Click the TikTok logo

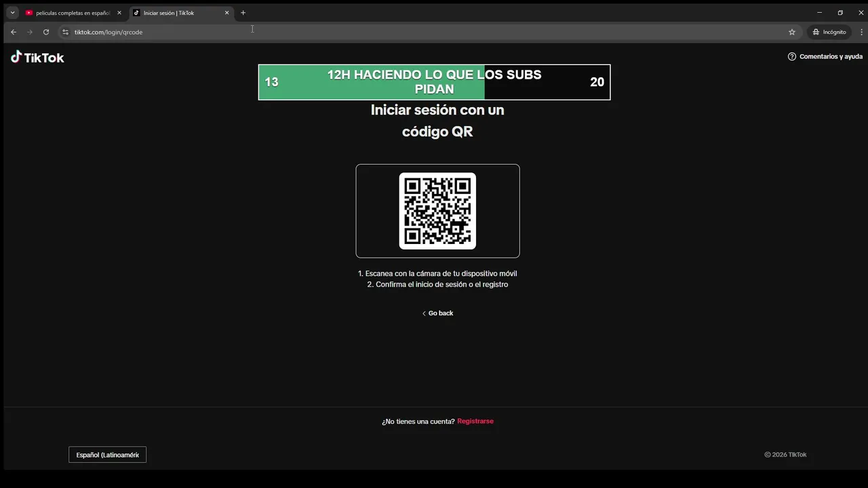tap(37, 58)
